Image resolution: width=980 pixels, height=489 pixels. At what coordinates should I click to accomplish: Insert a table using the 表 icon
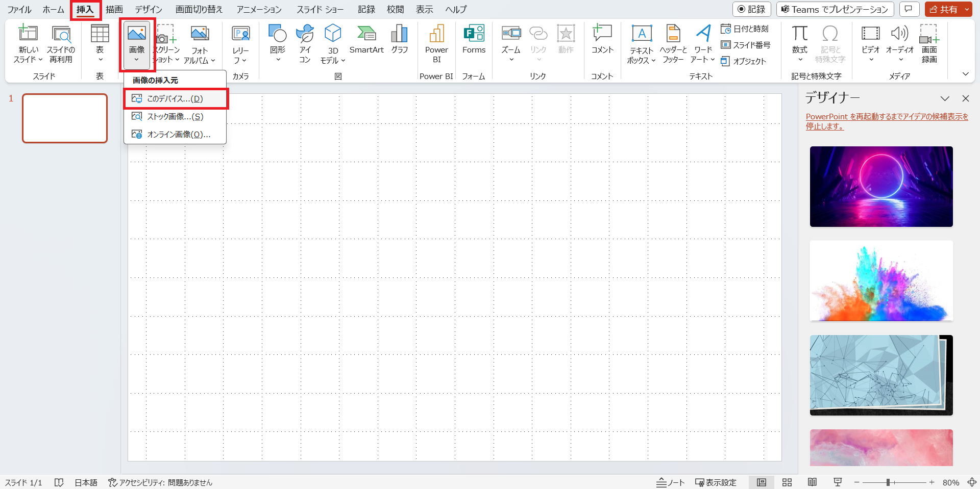[100, 43]
